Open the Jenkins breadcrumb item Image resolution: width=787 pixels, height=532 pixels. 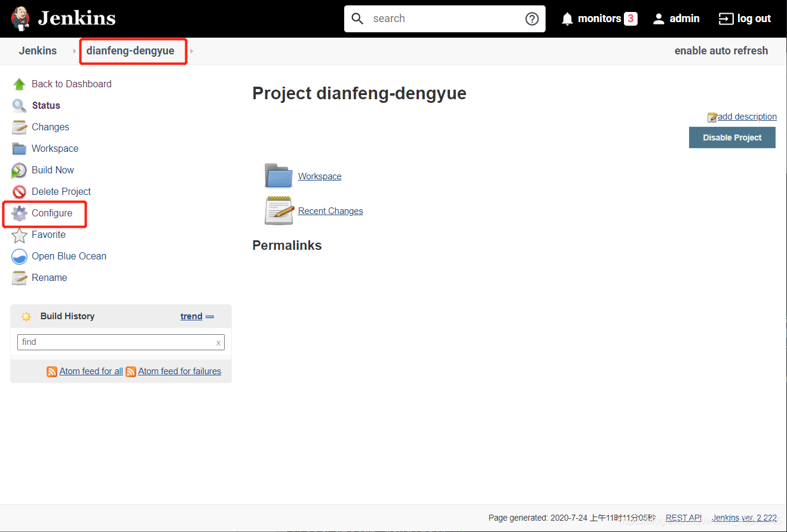click(38, 51)
